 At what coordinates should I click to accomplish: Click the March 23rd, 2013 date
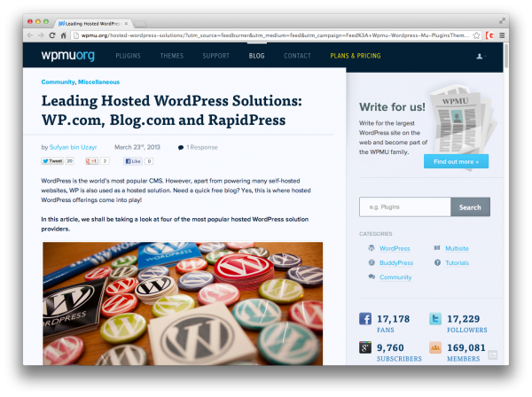click(137, 147)
